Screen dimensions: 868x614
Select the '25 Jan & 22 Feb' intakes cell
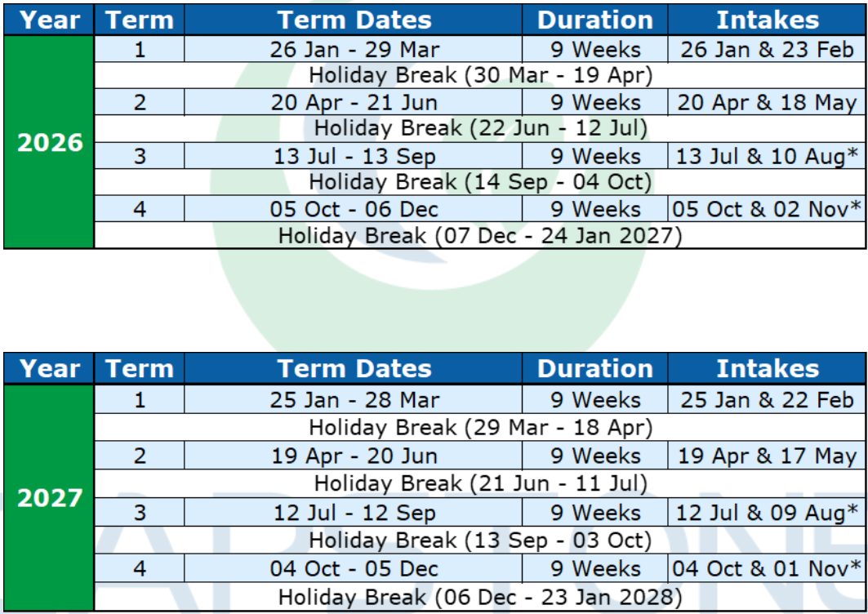(767, 400)
